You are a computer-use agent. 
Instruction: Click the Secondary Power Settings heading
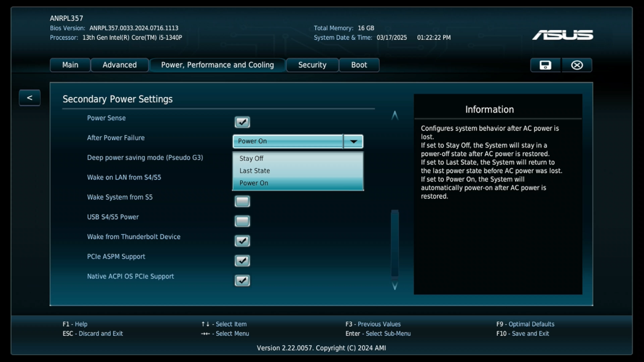[x=118, y=99]
